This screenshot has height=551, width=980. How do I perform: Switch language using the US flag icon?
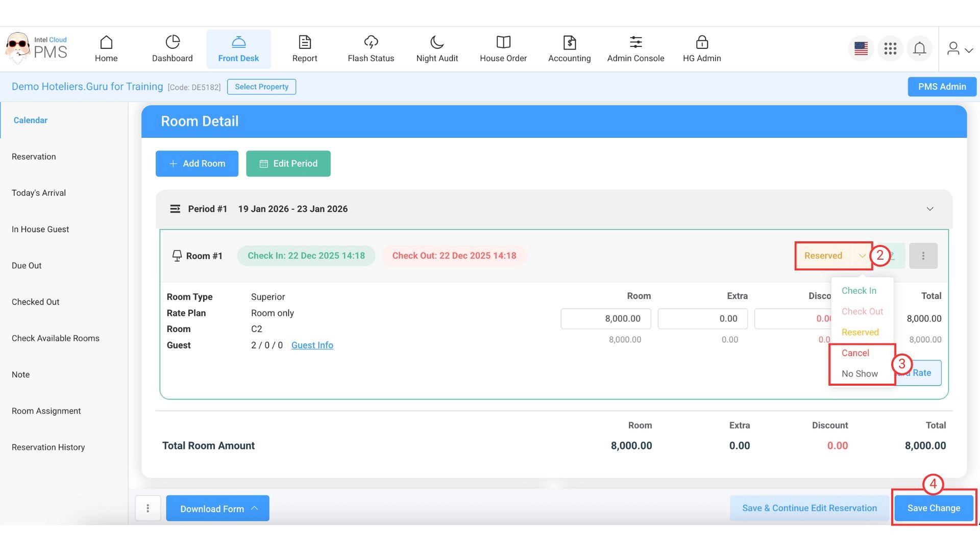(861, 49)
